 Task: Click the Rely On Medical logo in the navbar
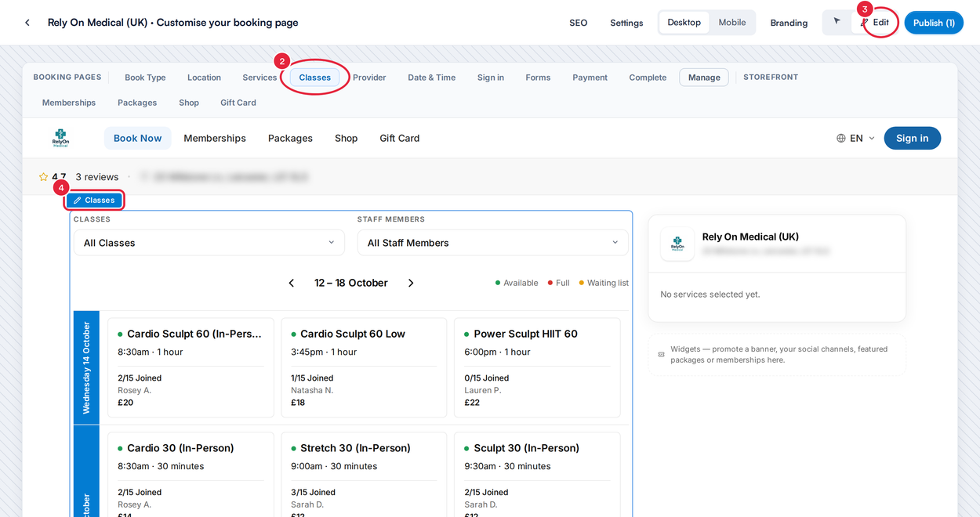[x=60, y=138]
